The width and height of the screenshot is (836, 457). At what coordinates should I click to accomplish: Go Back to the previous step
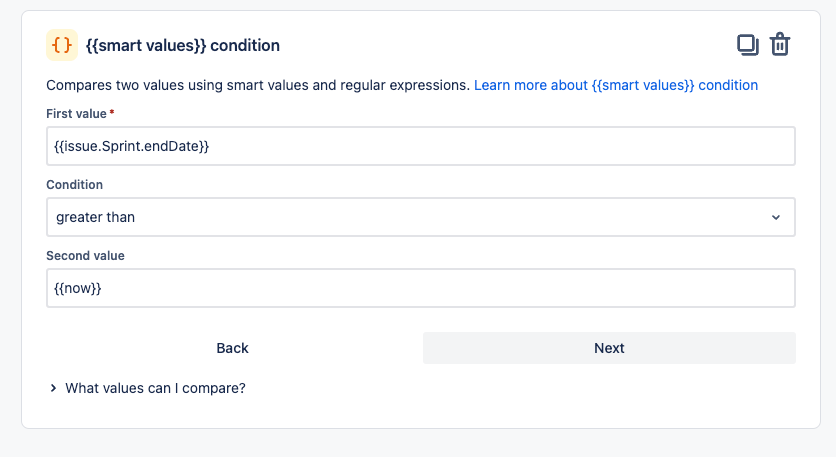click(x=232, y=348)
